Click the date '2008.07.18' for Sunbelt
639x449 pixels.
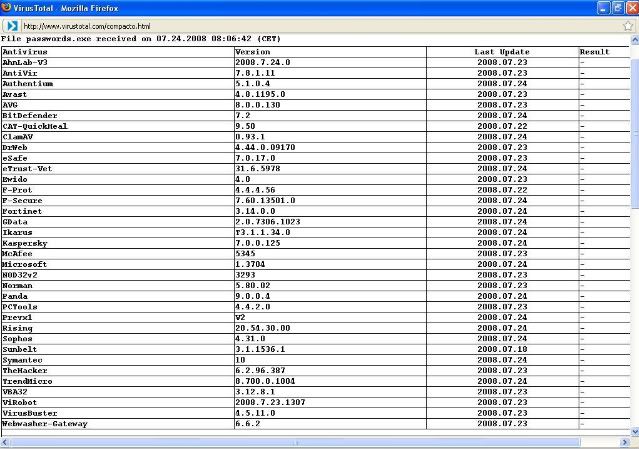click(x=502, y=349)
